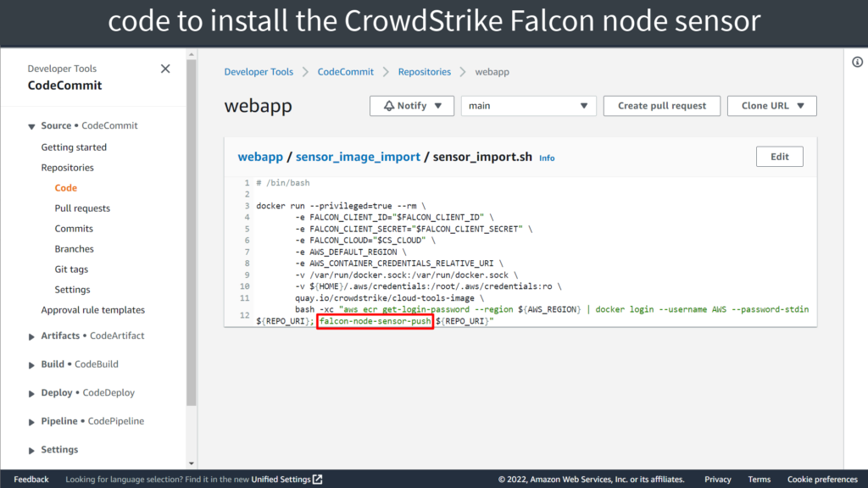The width and height of the screenshot is (868, 488).
Task: Click the sidebar vertical scrollbar thumb
Action: [x=191, y=233]
